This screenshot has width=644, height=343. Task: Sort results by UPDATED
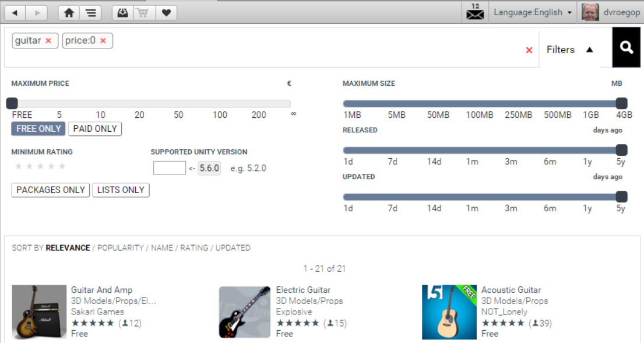point(233,248)
